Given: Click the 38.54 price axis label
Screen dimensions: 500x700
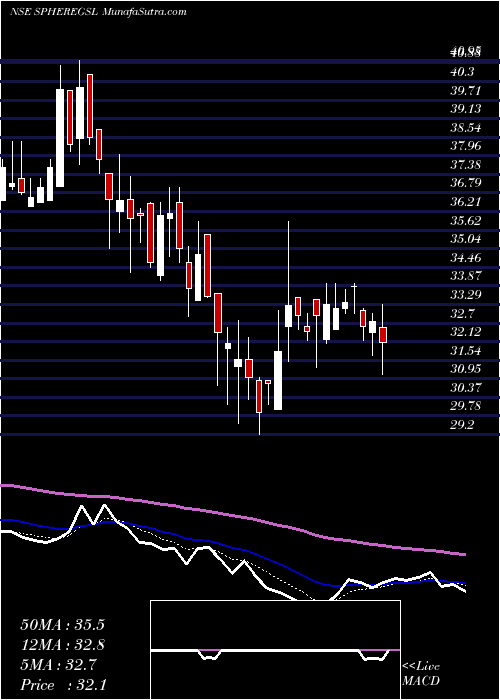Looking at the screenshot, I should pos(465,128).
